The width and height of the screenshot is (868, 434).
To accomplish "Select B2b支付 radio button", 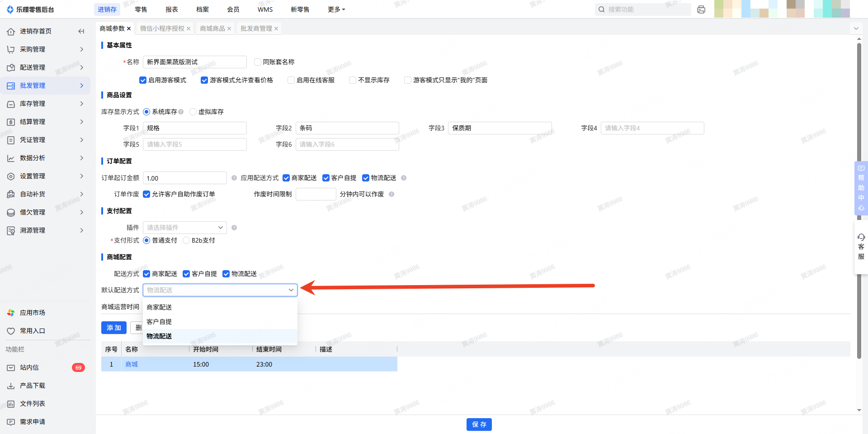I will pos(186,240).
